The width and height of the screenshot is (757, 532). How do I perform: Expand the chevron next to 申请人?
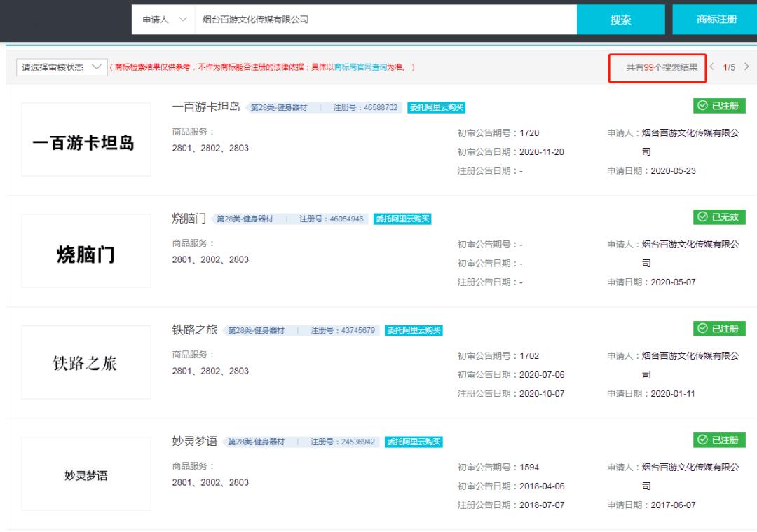click(184, 20)
